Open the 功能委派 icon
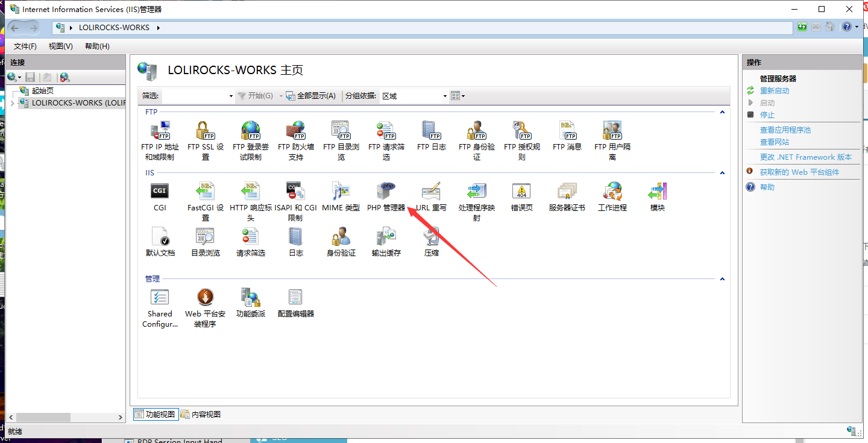The width and height of the screenshot is (868, 443). (251, 303)
